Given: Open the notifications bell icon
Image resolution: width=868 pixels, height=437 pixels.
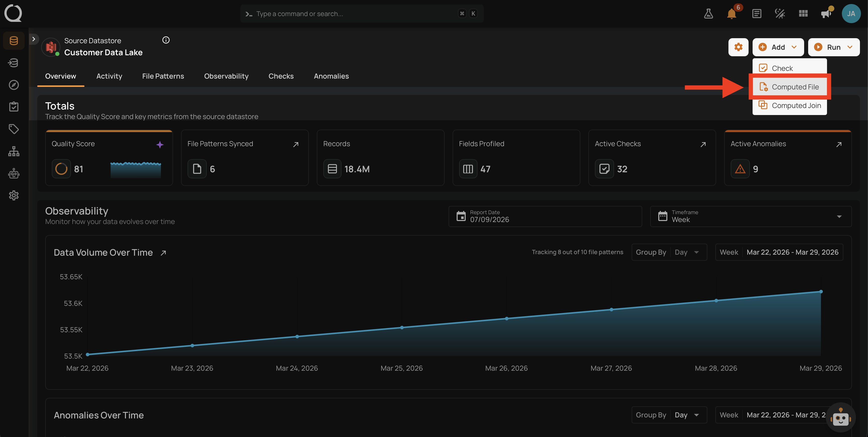Looking at the screenshot, I should (731, 14).
